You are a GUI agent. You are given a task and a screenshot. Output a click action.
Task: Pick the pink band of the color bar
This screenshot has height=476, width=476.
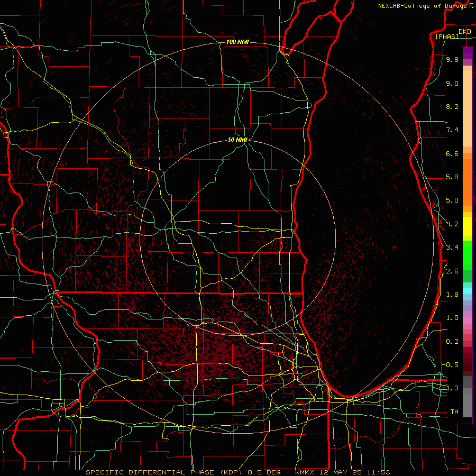point(467,321)
